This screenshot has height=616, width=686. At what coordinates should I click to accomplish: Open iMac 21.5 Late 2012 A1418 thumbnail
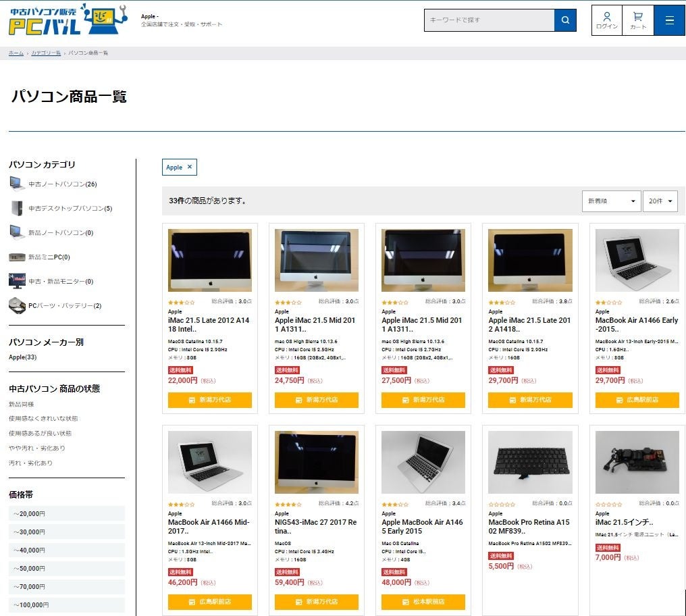tap(209, 260)
